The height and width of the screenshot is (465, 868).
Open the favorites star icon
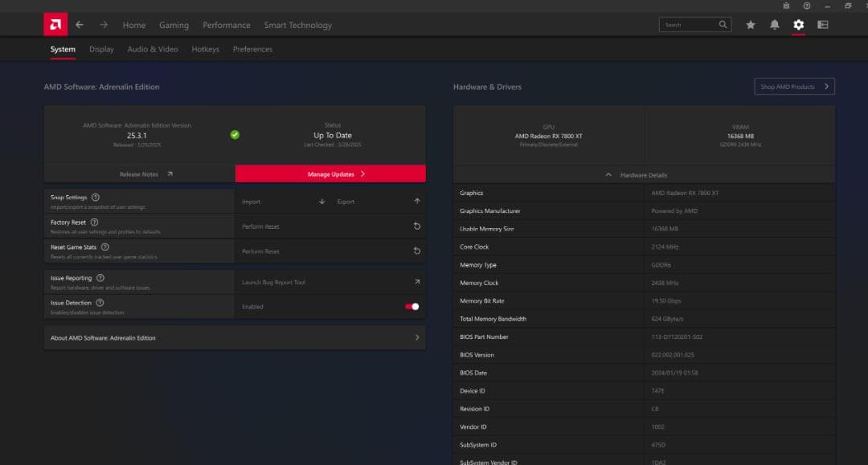[x=751, y=25]
